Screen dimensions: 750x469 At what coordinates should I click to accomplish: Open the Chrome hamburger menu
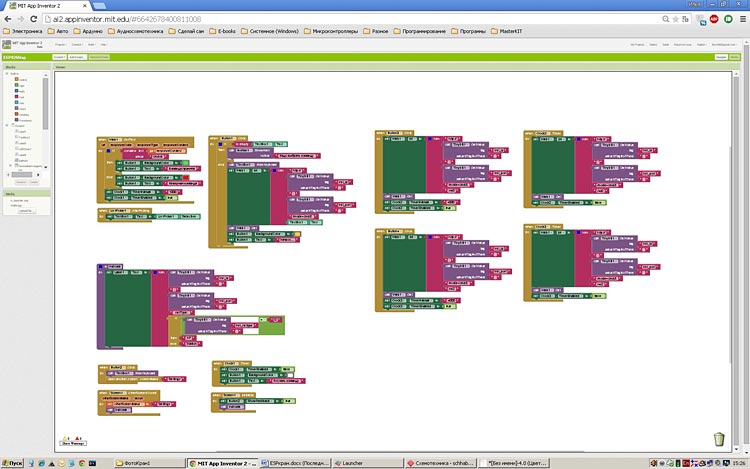click(x=741, y=18)
